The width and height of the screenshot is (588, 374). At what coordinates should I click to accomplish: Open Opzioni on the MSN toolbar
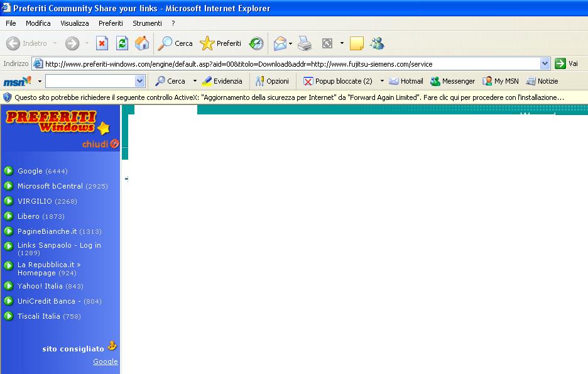(272, 81)
